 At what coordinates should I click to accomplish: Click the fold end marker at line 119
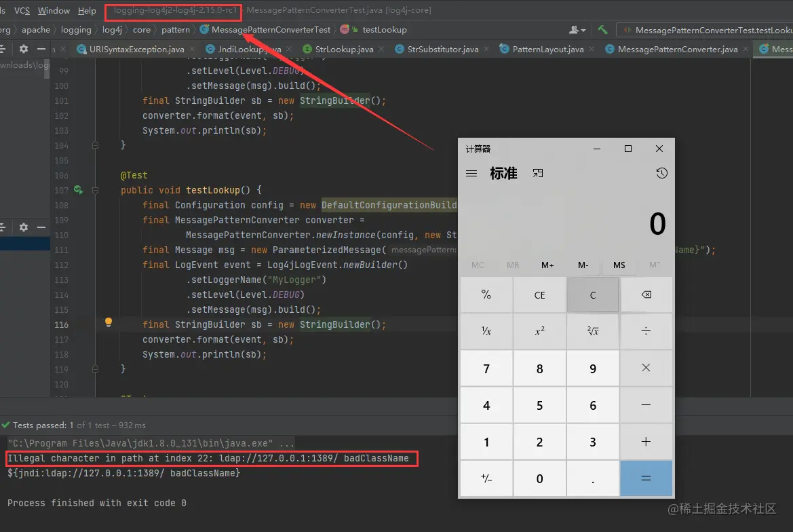pyautogui.click(x=95, y=369)
